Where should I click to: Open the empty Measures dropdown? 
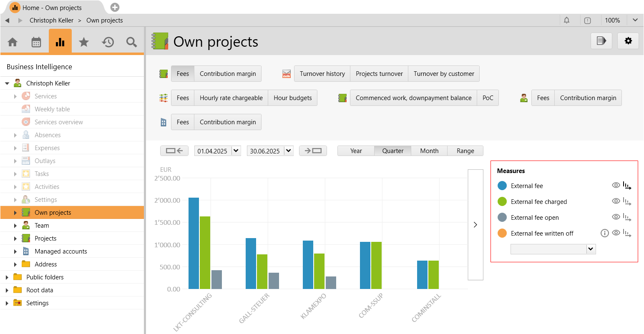pyautogui.click(x=590, y=249)
